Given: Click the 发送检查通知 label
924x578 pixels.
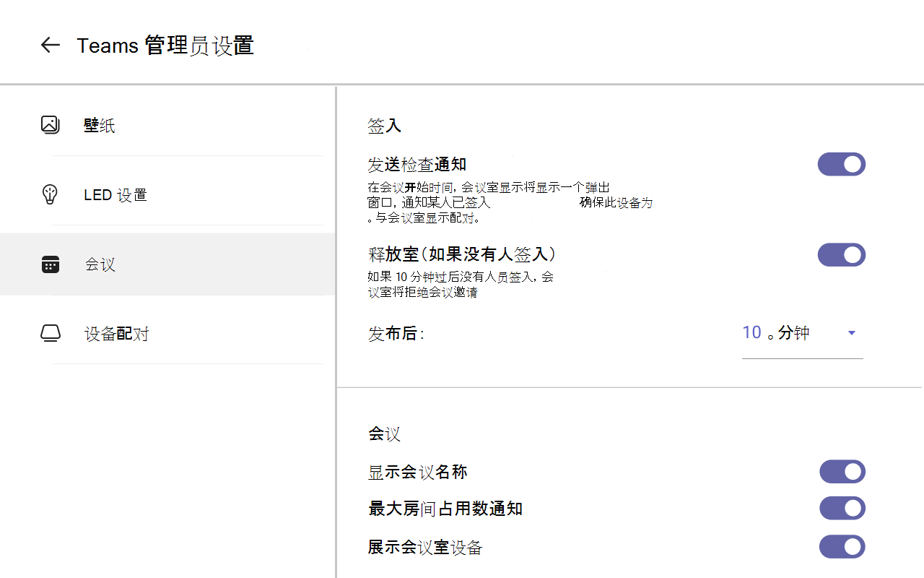Looking at the screenshot, I should 417,165.
